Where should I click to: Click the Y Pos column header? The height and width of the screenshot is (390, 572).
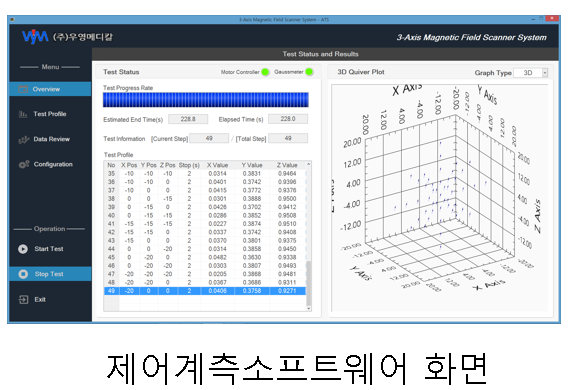tap(148, 165)
